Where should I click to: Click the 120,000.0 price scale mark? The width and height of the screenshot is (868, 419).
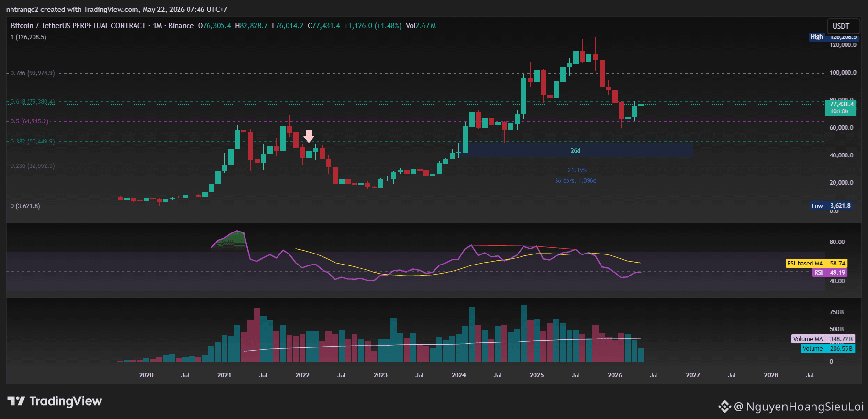[843, 45]
